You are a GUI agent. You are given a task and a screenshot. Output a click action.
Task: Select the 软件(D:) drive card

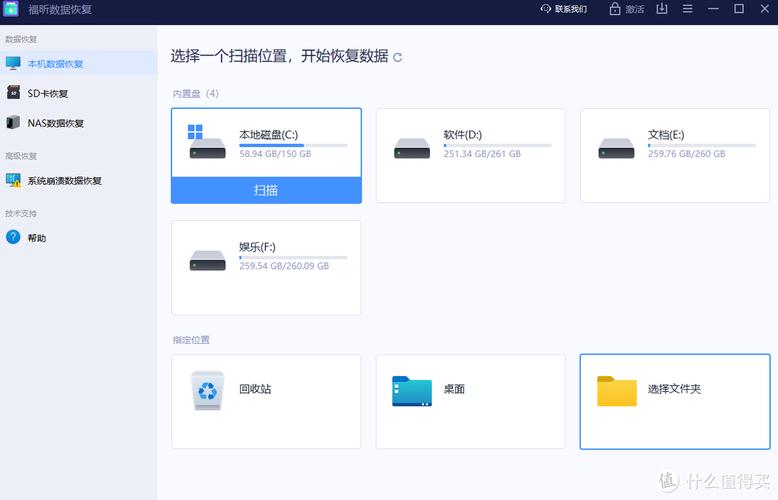(470, 155)
